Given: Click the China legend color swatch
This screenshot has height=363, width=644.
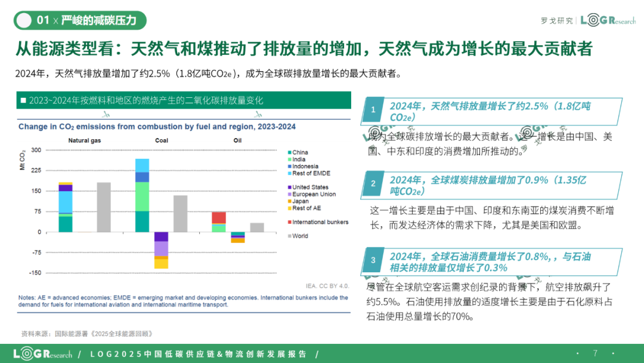Looking at the screenshot, I should pyautogui.click(x=290, y=152).
